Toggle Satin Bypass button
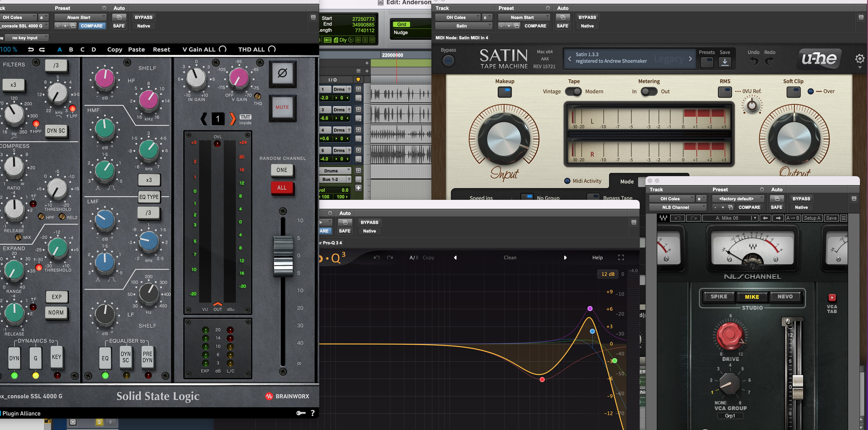 448,61
